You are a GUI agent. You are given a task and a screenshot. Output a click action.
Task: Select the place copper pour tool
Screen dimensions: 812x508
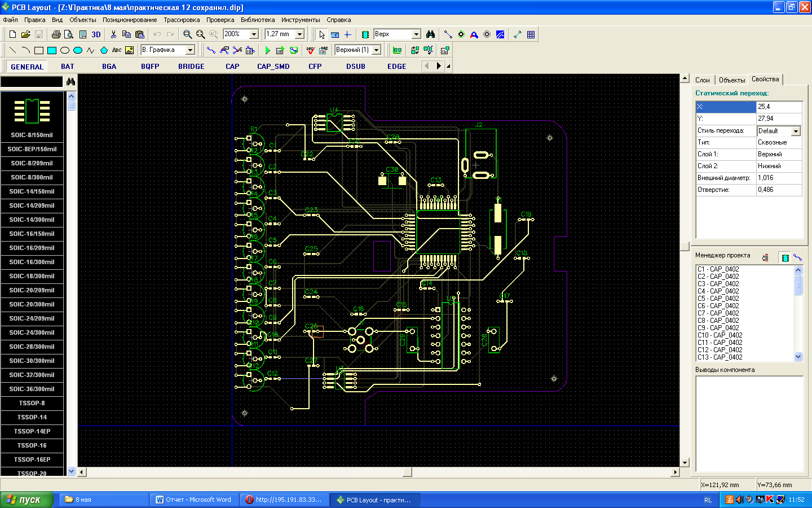[500, 34]
